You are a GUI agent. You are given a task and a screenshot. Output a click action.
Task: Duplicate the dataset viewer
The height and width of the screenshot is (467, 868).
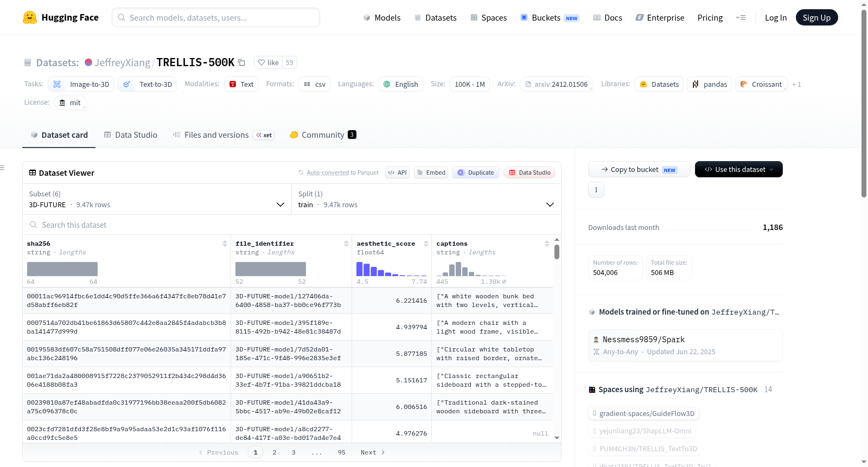coord(476,172)
